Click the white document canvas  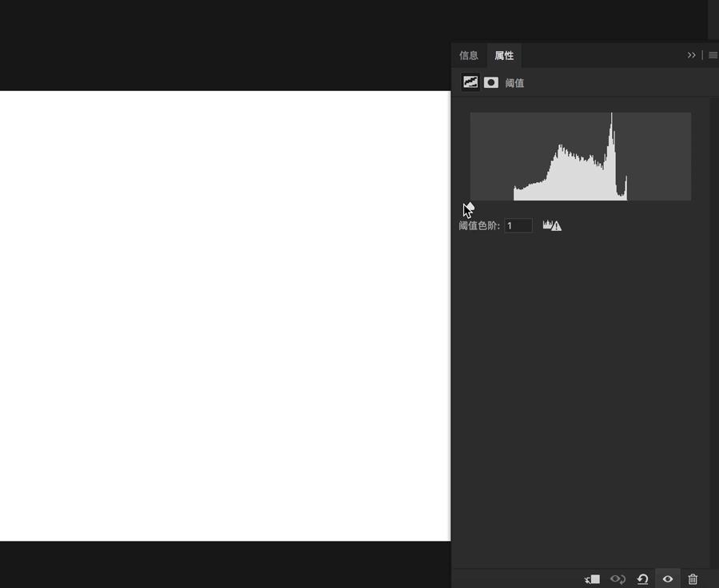click(224, 316)
